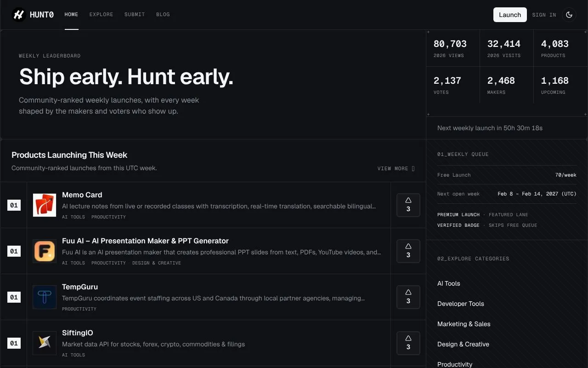Image resolution: width=588 pixels, height=368 pixels.
Task: Click the 32,414 visits stat
Action: [x=504, y=44]
